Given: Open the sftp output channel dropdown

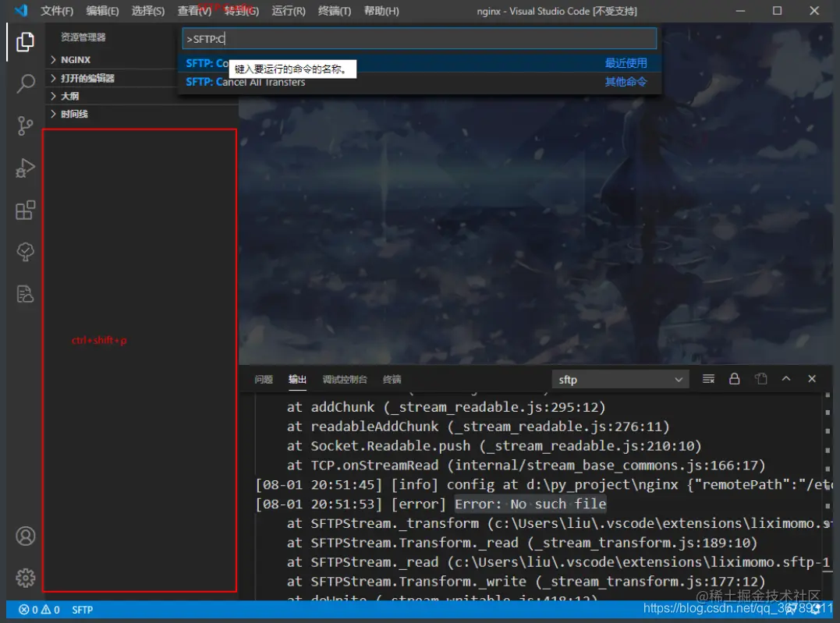Looking at the screenshot, I should [x=620, y=380].
